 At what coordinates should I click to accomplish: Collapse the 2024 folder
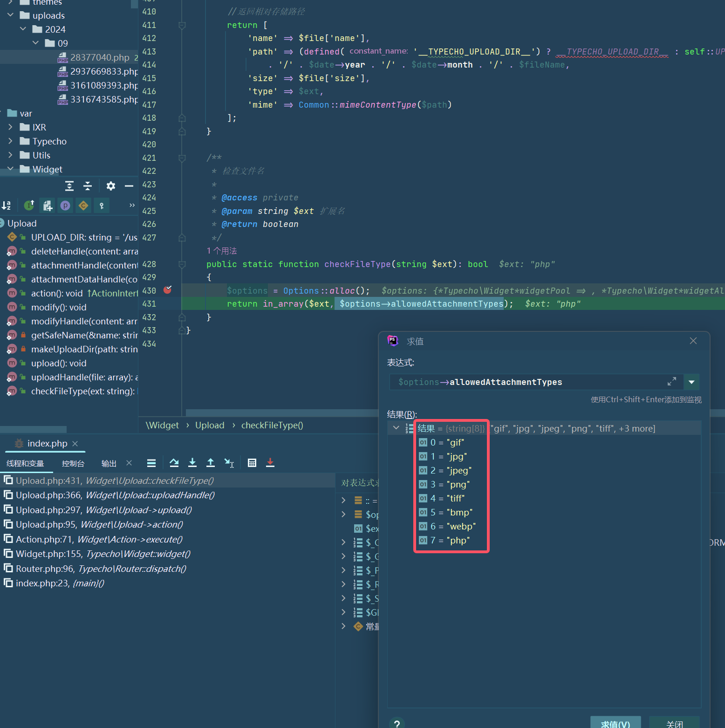23,29
